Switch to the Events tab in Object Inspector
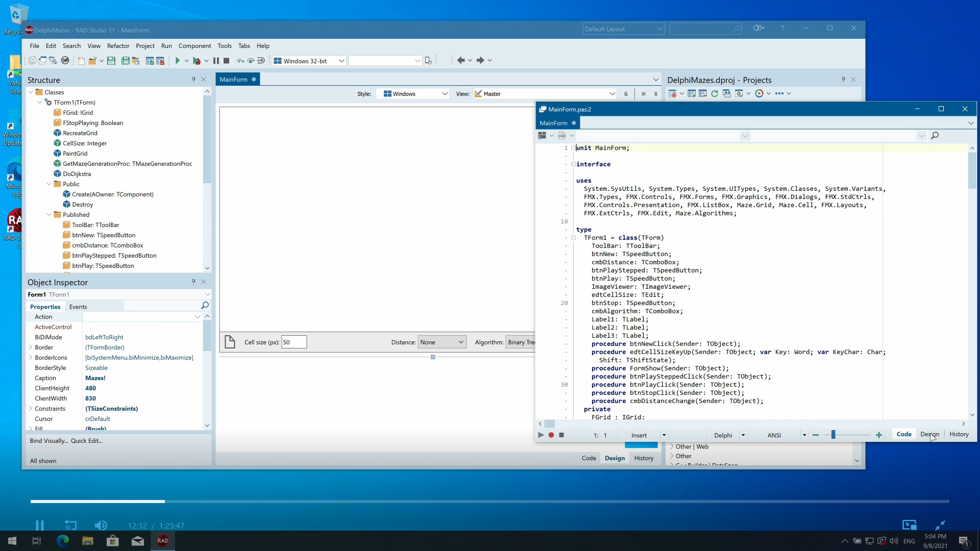980x551 pixels. tap(78, 307)
